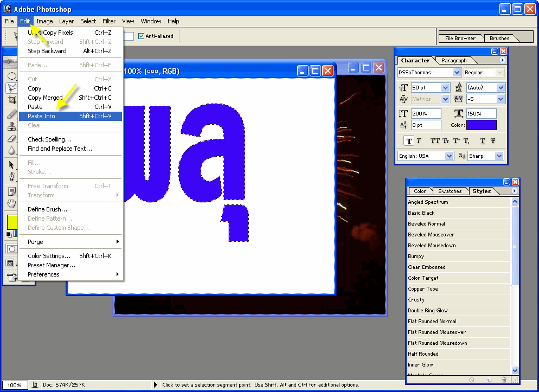Click Delete Style trash button

[504, 380]
